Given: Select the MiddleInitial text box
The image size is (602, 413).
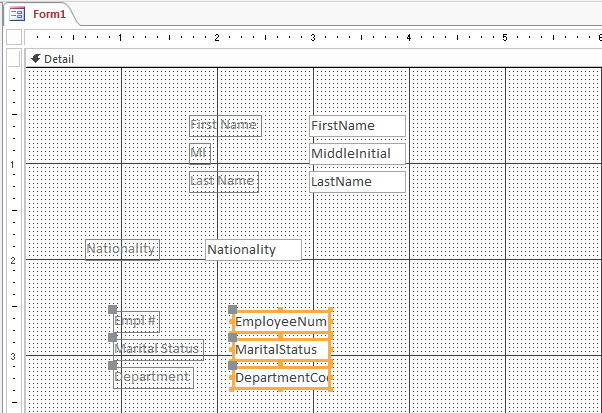Looking at the screenshot, I should click(x=357, y=154).
